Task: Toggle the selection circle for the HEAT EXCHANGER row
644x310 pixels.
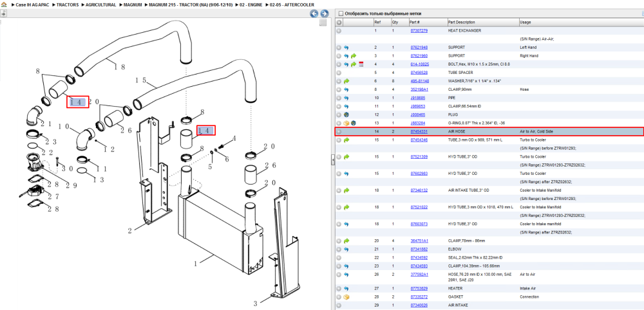Action: [339, 31]
